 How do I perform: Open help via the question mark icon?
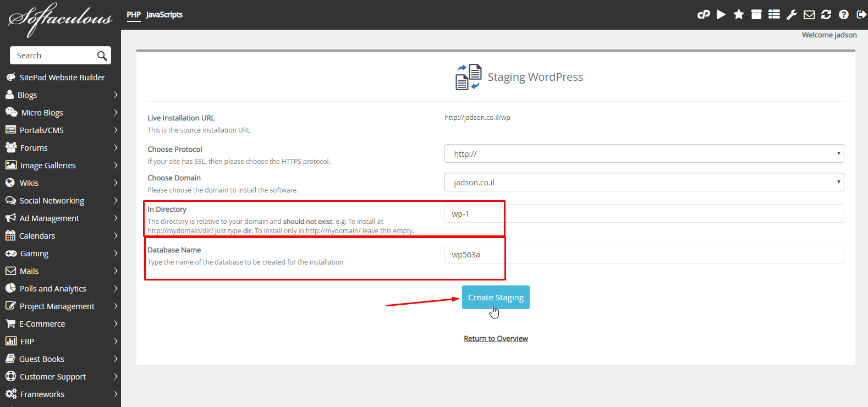844,14
